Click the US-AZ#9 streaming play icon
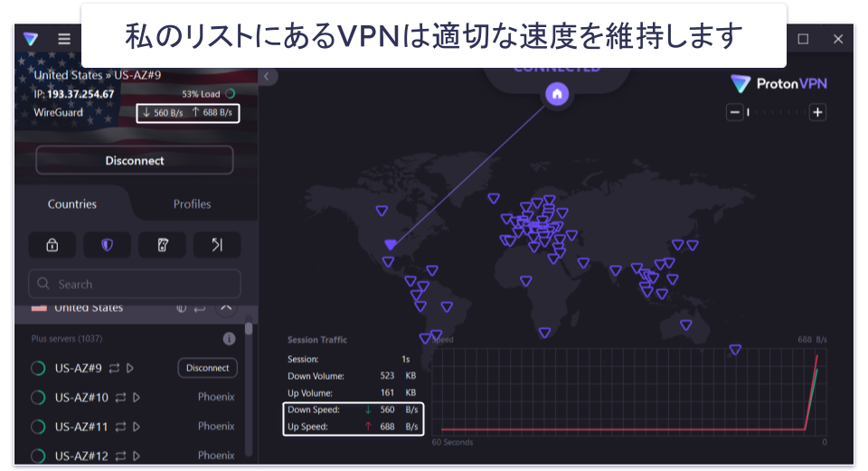This screenshot has width=868, height=471. (130, 368)
